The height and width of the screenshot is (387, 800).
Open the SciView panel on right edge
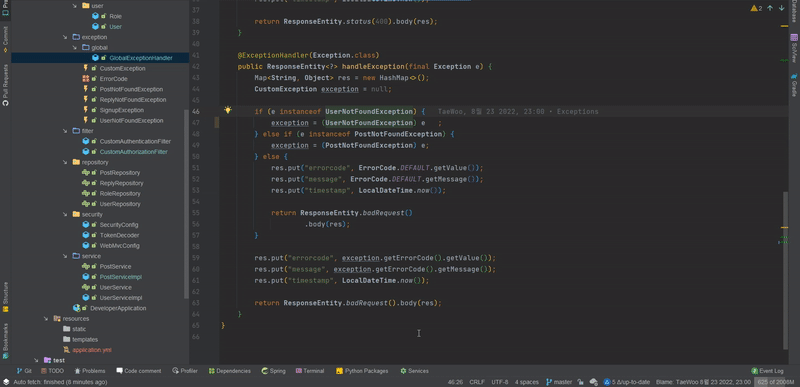point(794,48)
